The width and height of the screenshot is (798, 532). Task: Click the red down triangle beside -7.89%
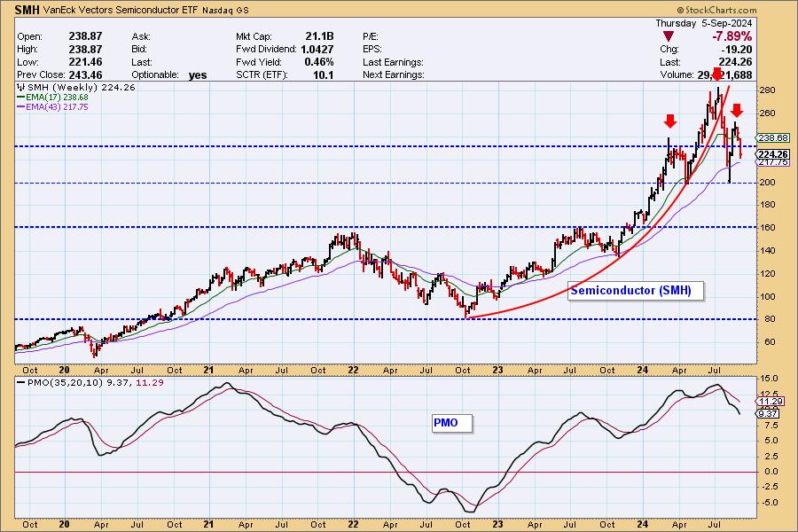coord(669,35)
